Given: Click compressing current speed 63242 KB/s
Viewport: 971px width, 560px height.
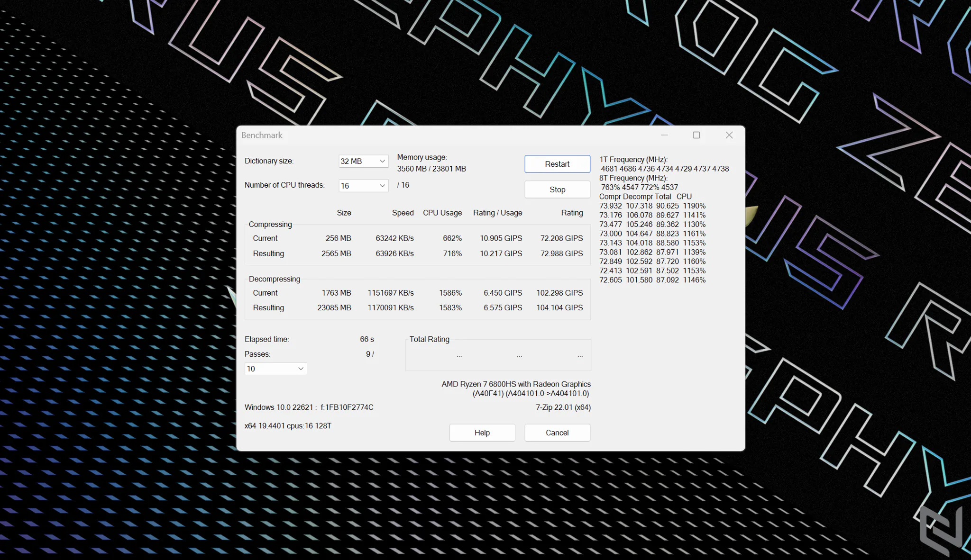Looking at the screenshot, I should coord(394,238).
